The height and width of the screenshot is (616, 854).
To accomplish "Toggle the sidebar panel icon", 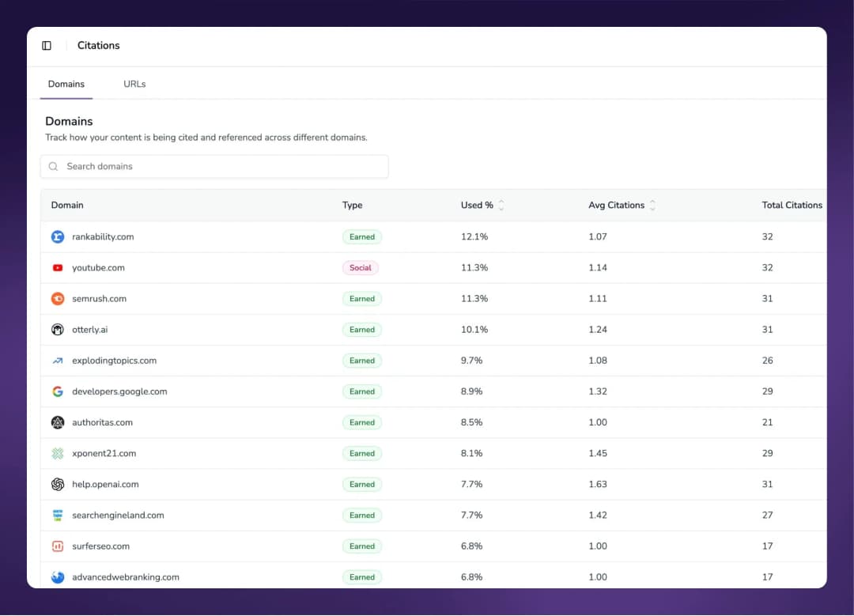I will pos(47,46).
